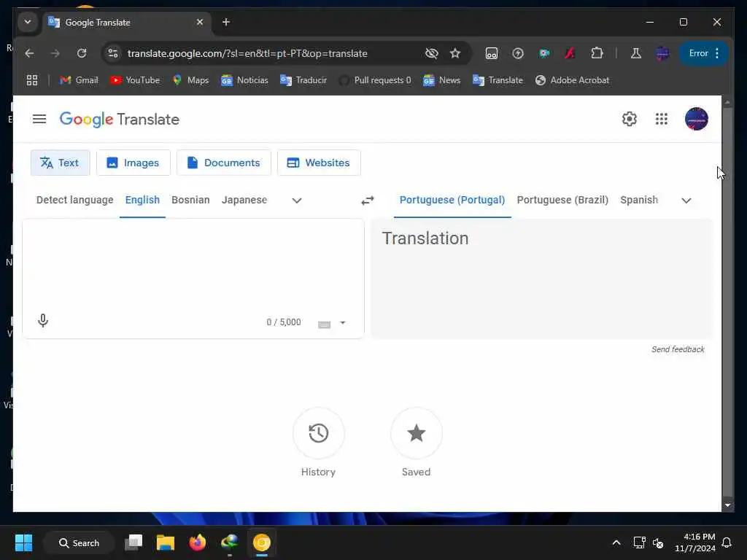
Task: Open the Traducir bookmark
Action: [x=303, y=80]
